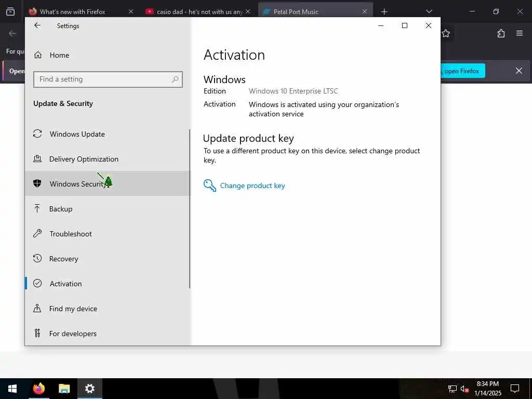Screen dimensions: 532x399
Task: Open the Troubleshoot page
Action: click(108, 234)
